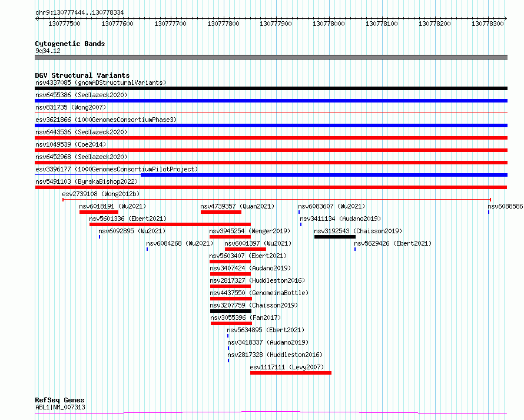
Task: Click the nsv5603407 (Ebert2021) label
Action: [x=248, y=256]
